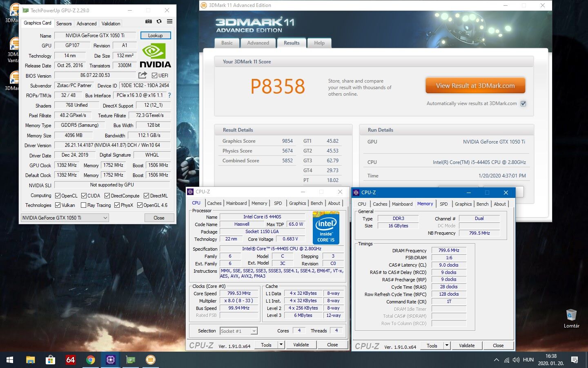Select the CPU-Z taskbar icon
This screenshot has height=368, width=588.
point(110,360)
